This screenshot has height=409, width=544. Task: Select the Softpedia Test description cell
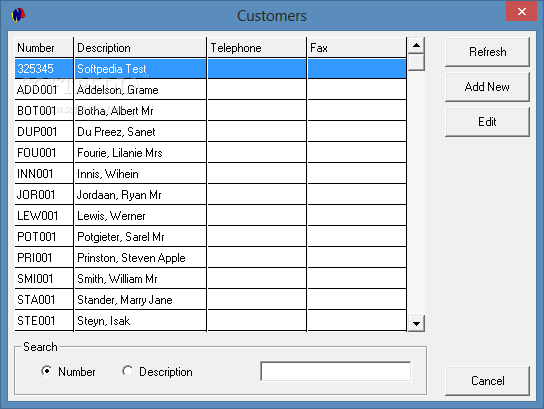141,69
